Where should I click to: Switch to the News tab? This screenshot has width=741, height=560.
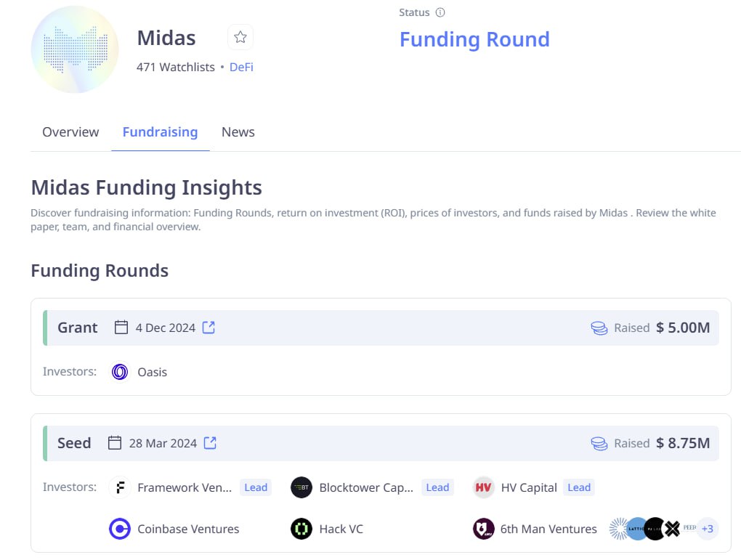click(238, 132)
